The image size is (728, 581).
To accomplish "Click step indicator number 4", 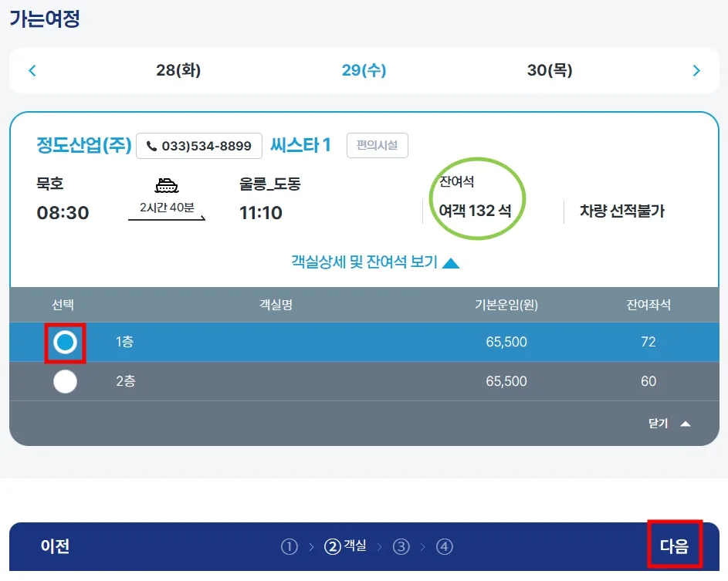I will point(445,546).
